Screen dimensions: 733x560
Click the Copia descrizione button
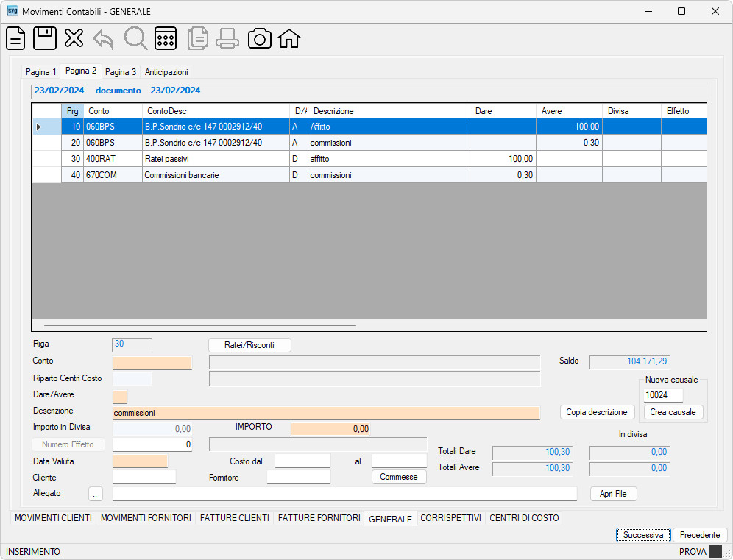597,412
